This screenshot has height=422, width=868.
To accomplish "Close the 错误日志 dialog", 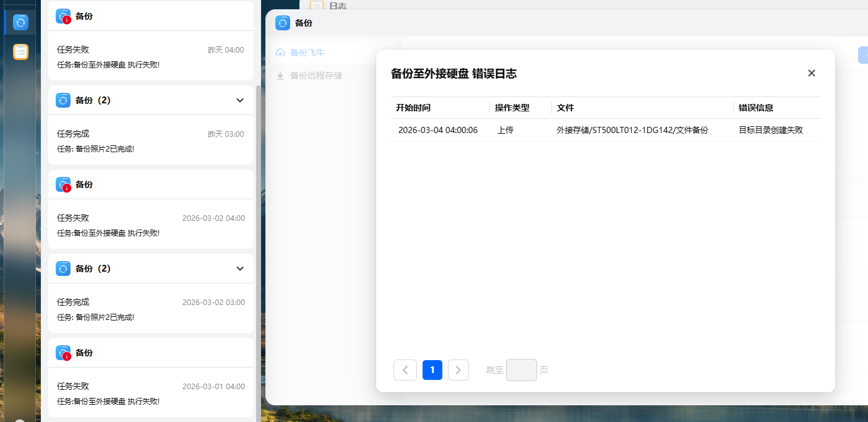I will pos(812,73).
